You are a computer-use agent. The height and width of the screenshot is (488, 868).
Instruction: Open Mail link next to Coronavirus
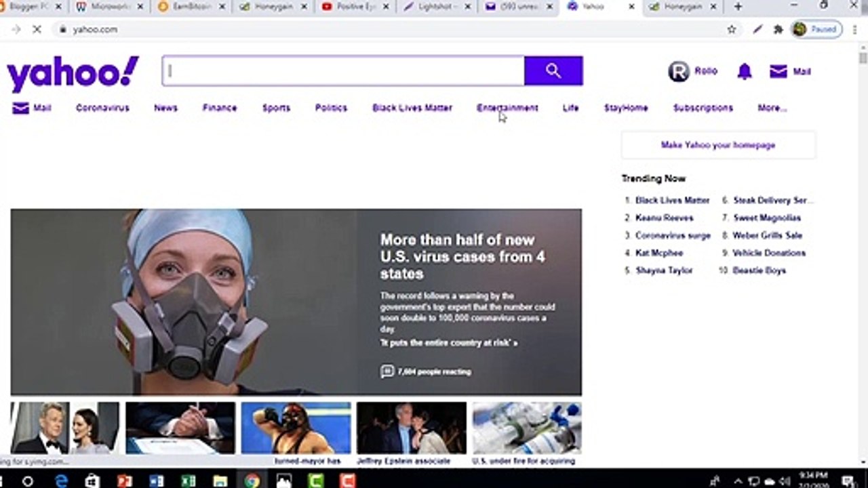[x=32, y=108]
